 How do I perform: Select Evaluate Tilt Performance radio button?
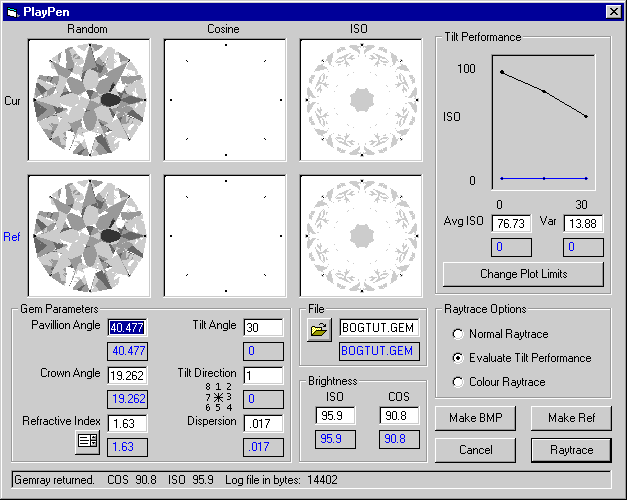coord(458,358)
